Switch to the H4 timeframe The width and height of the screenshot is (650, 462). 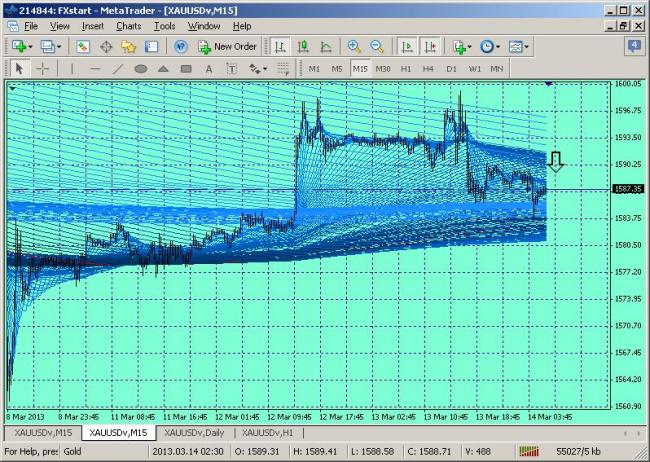click(x=428, y=69)
